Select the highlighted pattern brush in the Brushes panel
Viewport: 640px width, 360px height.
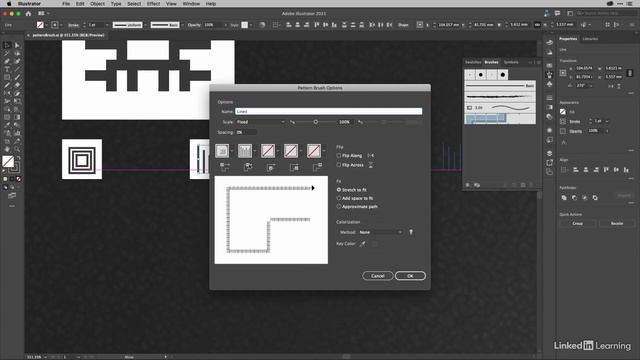500,118
